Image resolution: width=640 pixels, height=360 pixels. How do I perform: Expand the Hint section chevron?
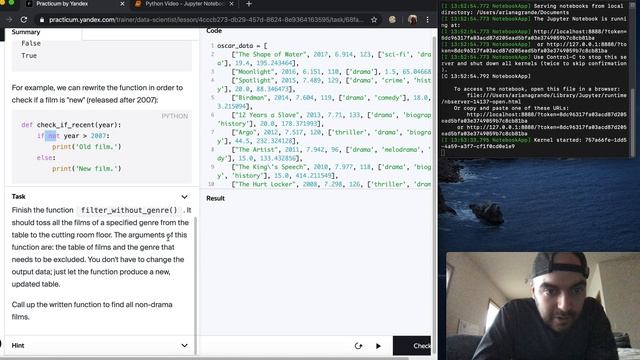184,345
